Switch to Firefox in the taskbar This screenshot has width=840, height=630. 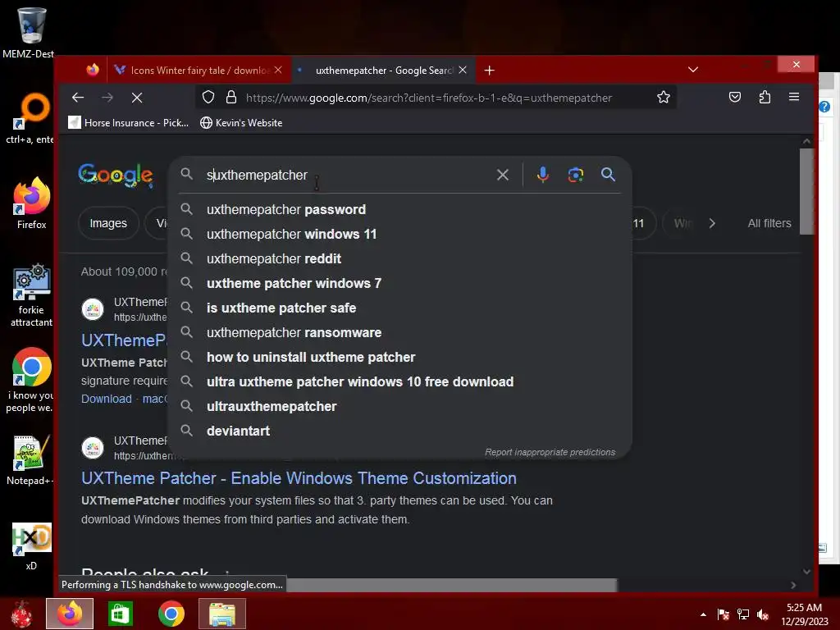[70, 614]
